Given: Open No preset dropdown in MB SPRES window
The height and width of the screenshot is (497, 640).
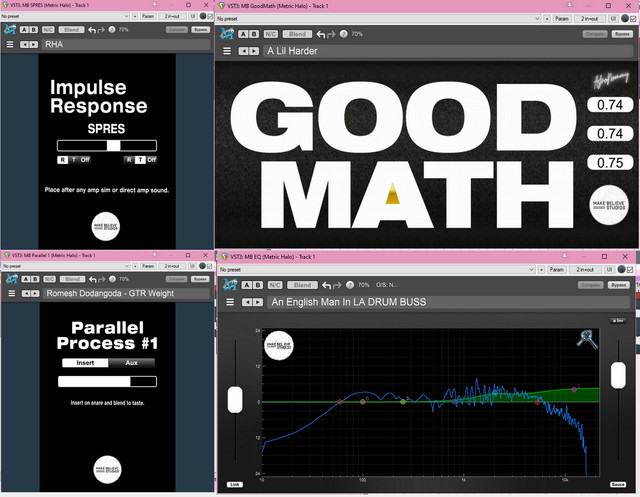Looking at the screenshot, I should 65,16.
